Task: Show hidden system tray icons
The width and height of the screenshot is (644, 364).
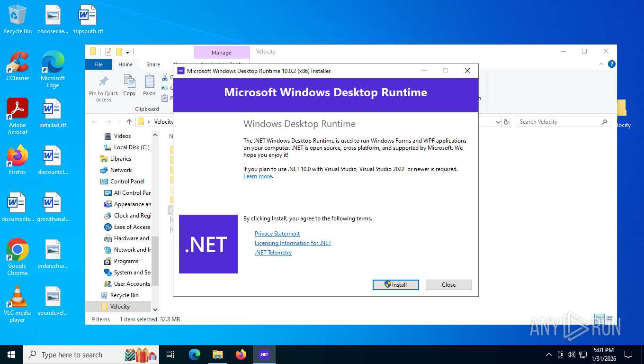Action: click(x=549, y=355)
